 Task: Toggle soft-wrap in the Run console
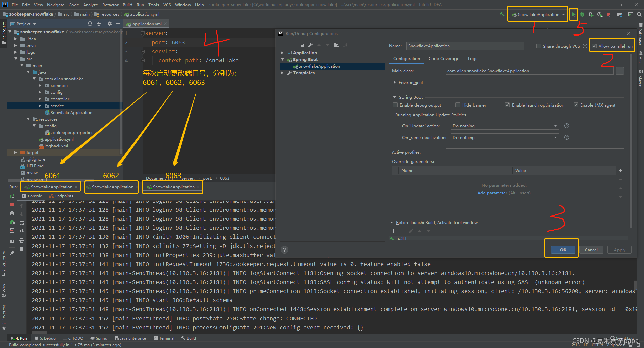tap(22, 223)
